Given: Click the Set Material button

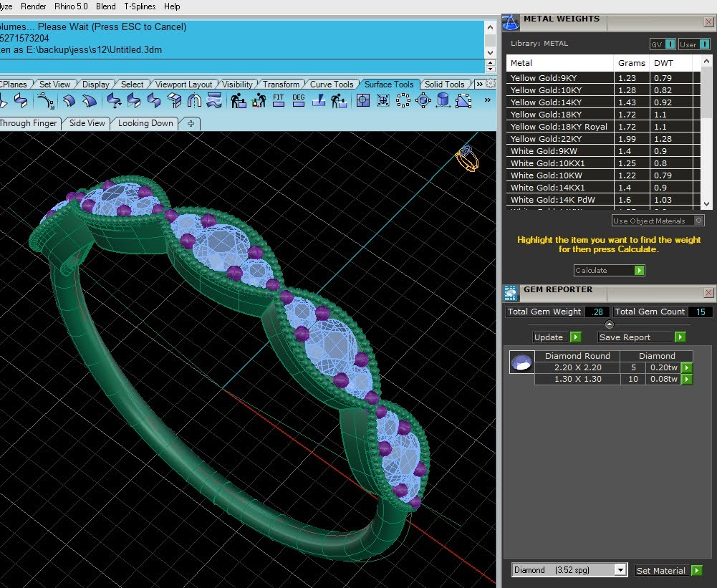Looking at the screenshot, I should coord(668,570).
